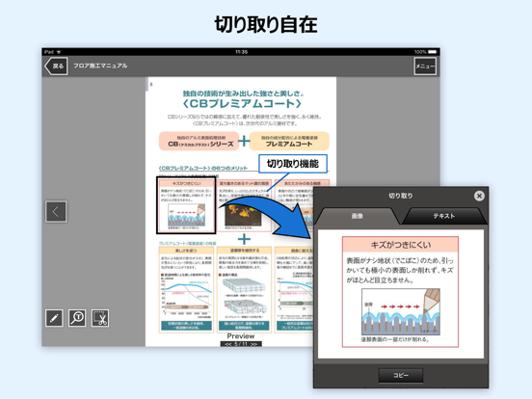
Task: Open the メニュー menu button
Action: (425, 66)
